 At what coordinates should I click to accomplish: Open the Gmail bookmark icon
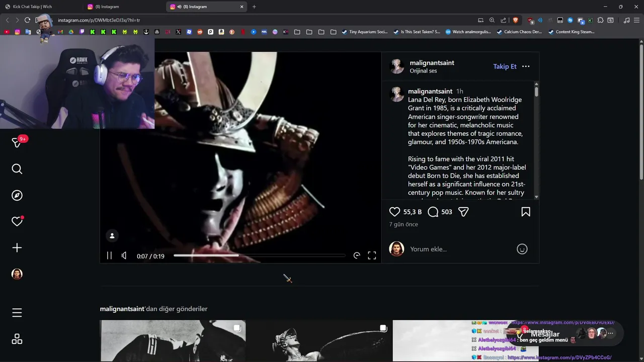click(60, 32)
